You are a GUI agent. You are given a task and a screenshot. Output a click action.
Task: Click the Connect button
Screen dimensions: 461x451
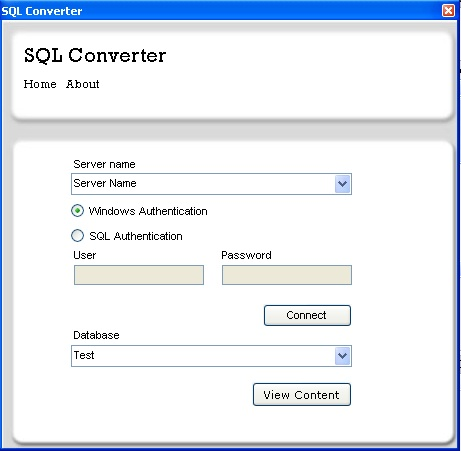pyautogui.click(x=307, y=315)
